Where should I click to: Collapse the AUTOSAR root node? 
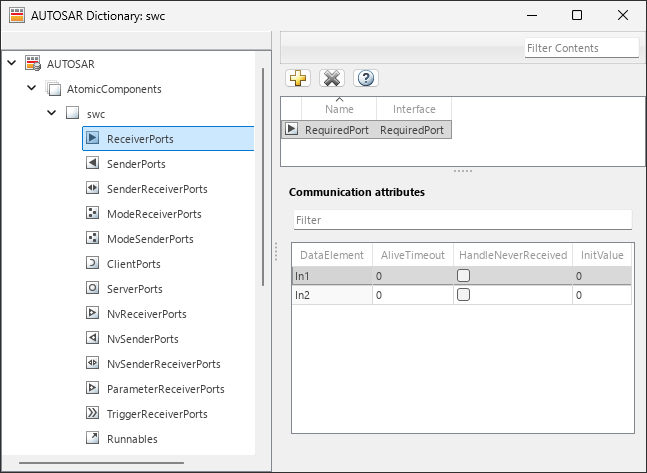[12, 63]
